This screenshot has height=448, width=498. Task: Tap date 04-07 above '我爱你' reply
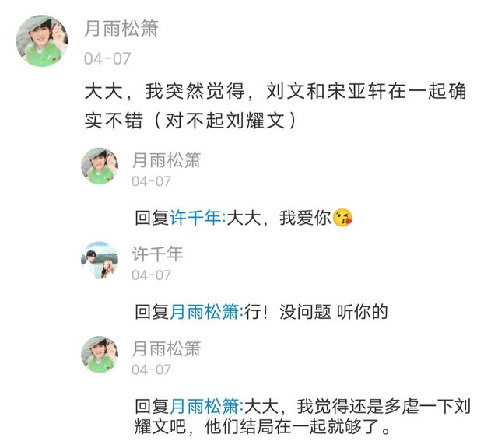(x=151, y=181)
